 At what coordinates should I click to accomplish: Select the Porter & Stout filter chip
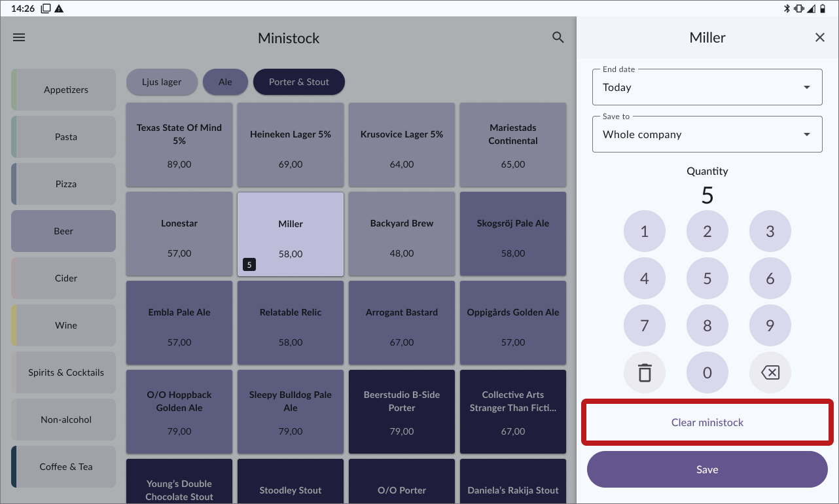(x=299, y=82)
